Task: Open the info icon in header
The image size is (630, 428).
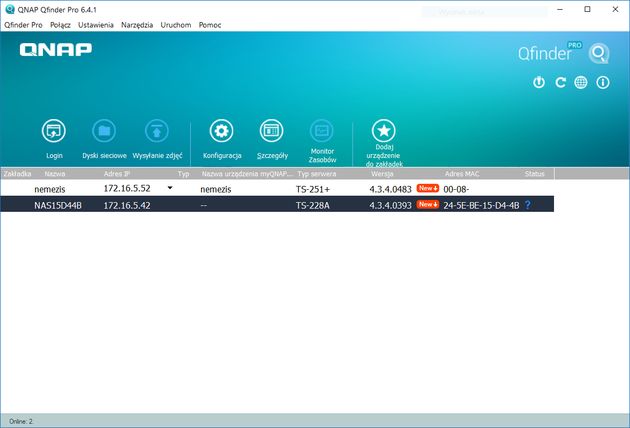Action: (603, 82)
